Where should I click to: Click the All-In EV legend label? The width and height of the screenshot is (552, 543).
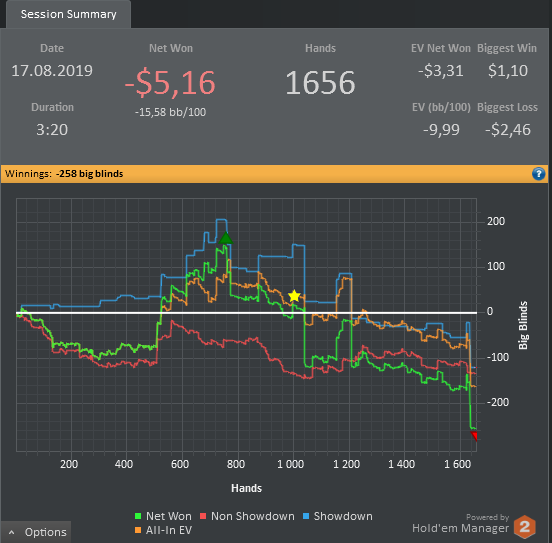tap(169, 530)
